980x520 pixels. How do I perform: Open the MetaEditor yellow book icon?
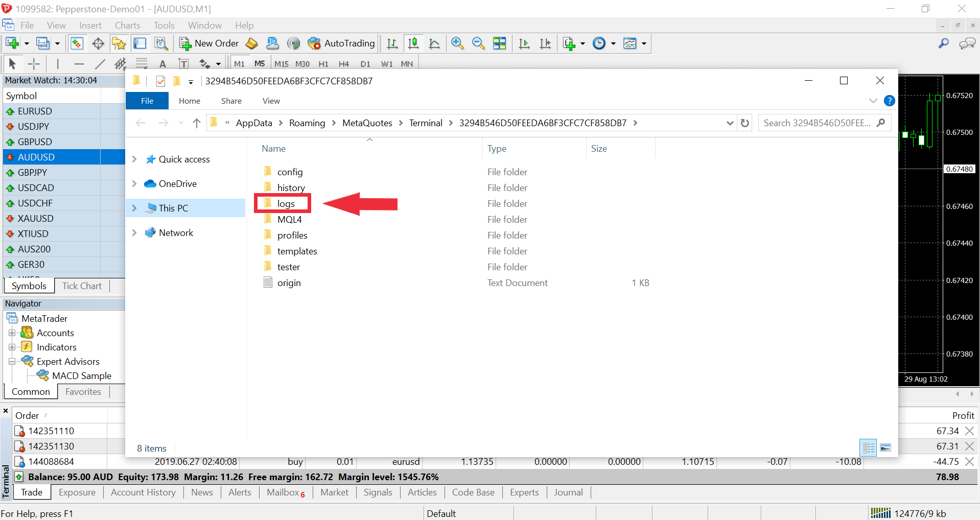click(x=251, y=43)
